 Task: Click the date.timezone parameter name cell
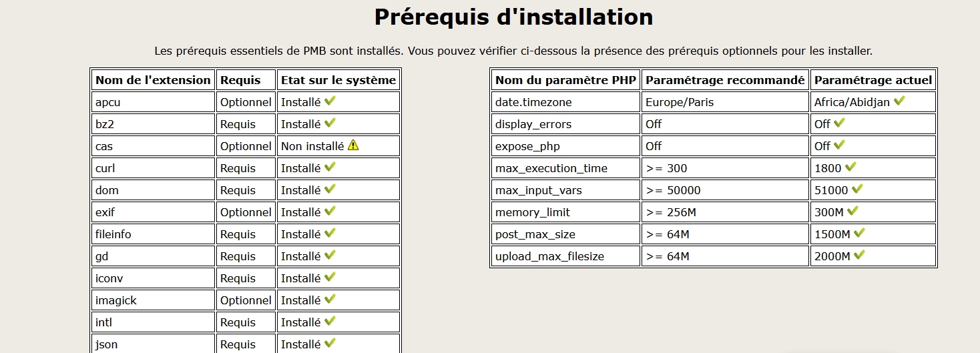click(x=533, y=102)
